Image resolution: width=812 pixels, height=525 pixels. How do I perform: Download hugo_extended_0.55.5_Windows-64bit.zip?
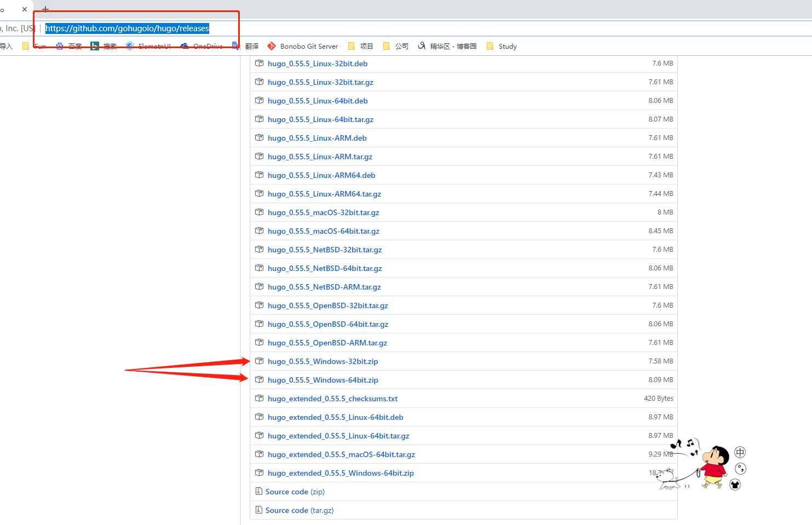pyautogui.click(x=341, y=473)
